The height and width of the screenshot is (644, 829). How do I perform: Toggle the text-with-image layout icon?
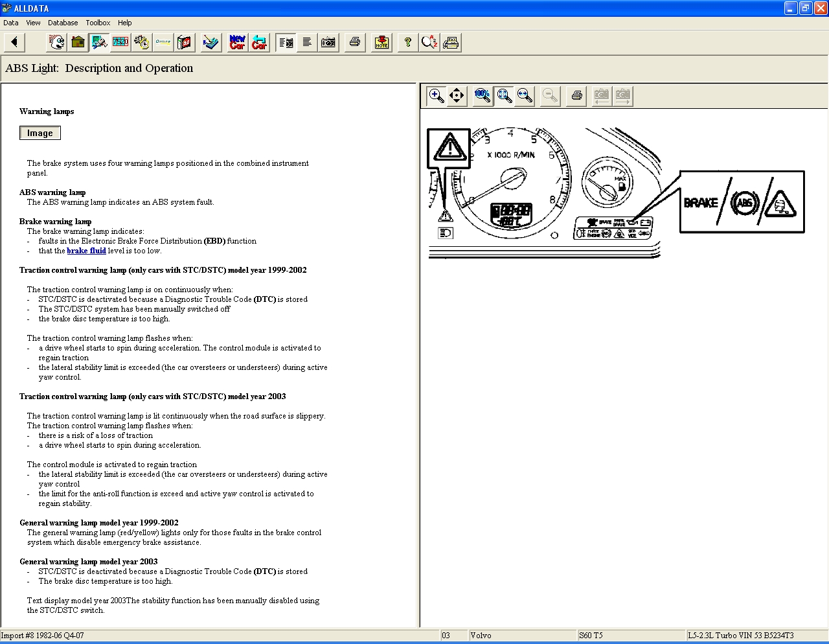click(x=286, y=43)
